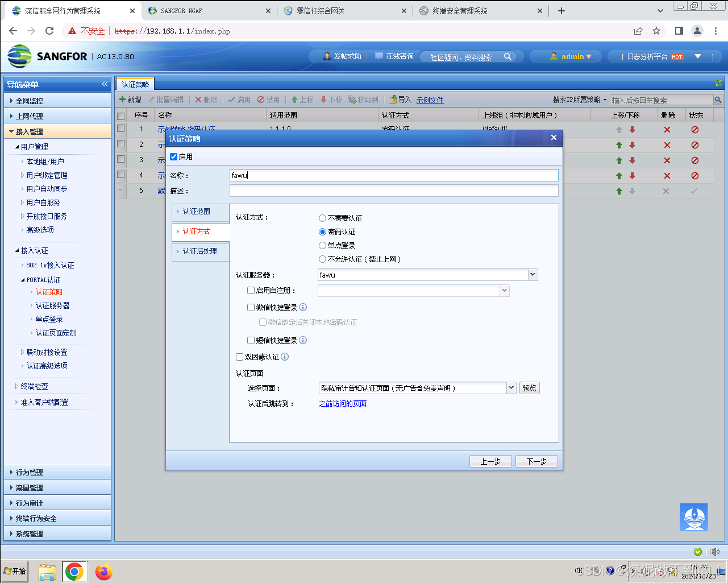The image size is (728, 583).
Task: Open file explorer from the taskbar
Action: 47,572
